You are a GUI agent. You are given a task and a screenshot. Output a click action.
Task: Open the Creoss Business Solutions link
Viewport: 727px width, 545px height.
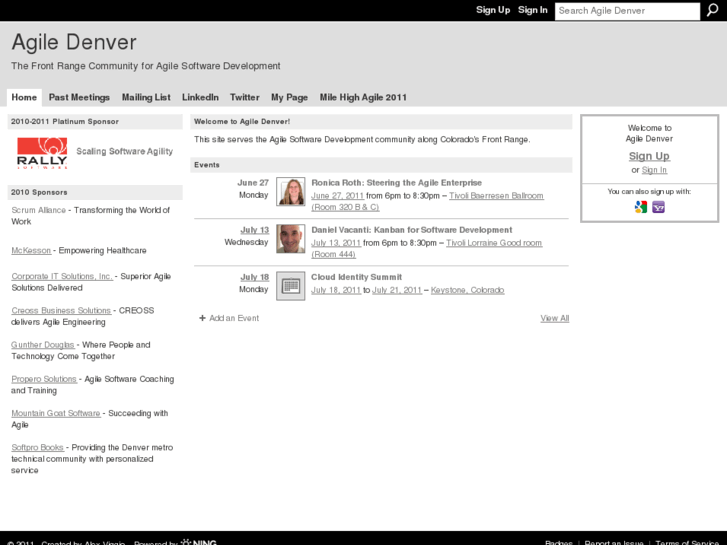pos(61,311)
